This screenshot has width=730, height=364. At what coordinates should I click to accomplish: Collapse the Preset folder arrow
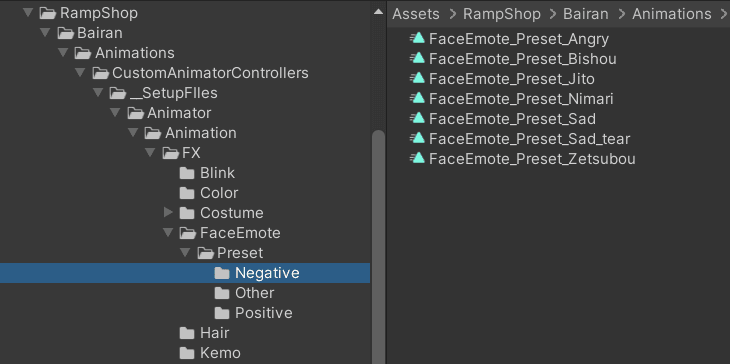pos(185,253)
